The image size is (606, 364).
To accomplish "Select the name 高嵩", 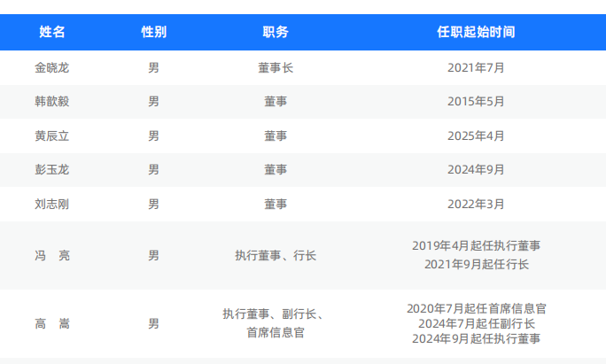I will point(51,323).
